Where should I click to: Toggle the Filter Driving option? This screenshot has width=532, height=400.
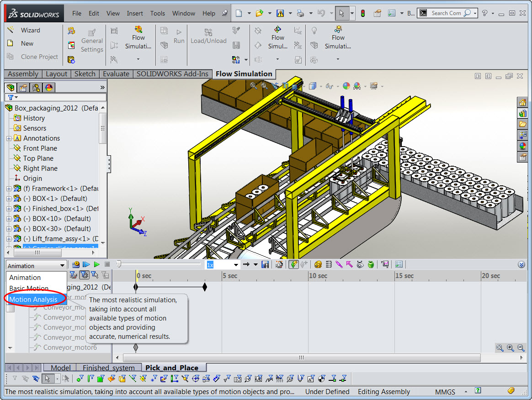(x=84, y=274)
